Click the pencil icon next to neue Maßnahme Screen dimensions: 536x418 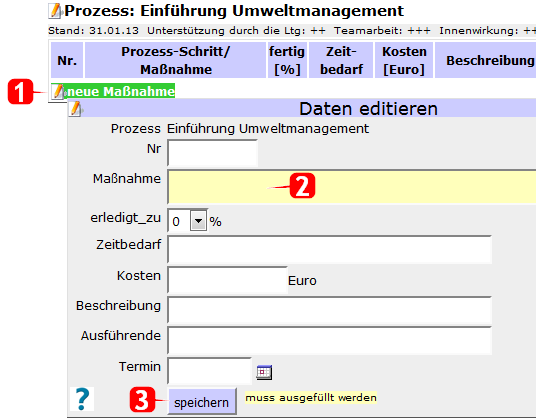[57, 91]
